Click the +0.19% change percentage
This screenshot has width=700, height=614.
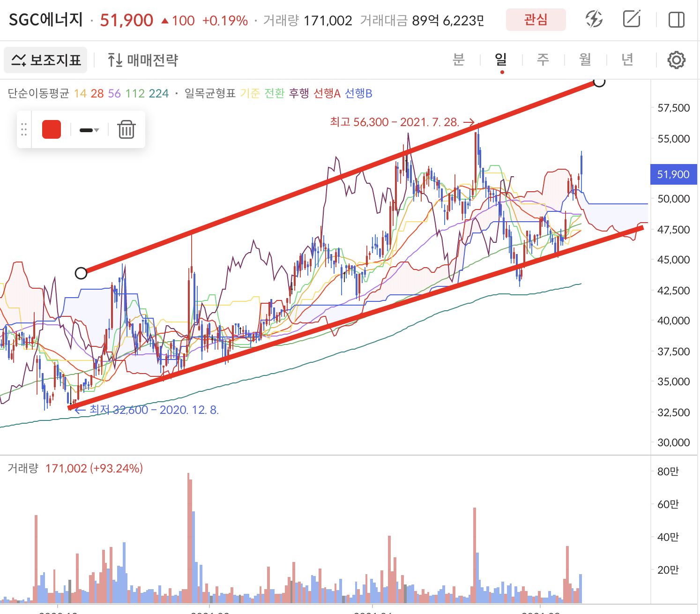pyautogui.click(x=225, y=21)
